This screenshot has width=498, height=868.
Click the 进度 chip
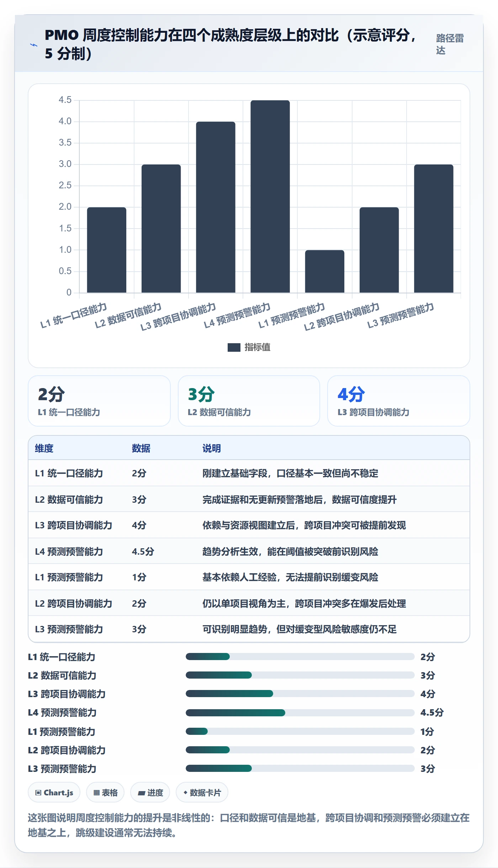(x=150, y=793)
